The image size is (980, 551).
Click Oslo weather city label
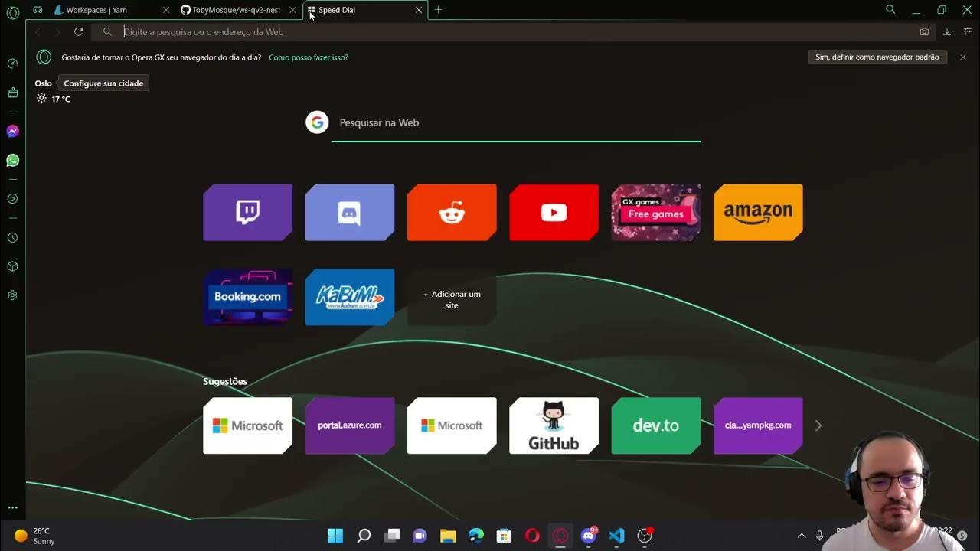43,83
